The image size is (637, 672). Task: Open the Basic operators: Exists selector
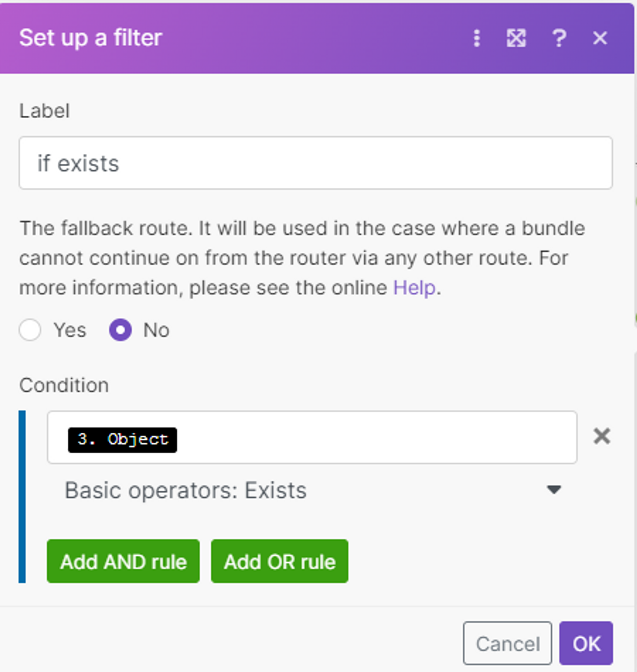tap(185, 491)
